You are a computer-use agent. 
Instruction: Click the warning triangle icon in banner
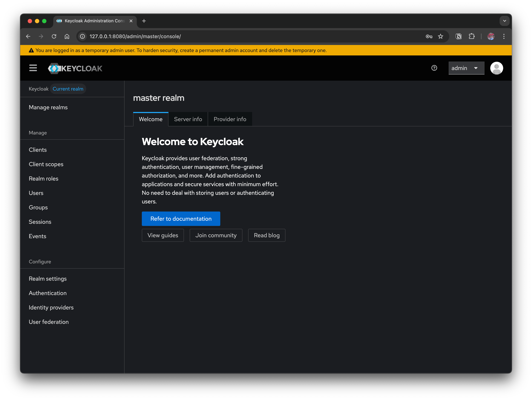click(31, 50)
